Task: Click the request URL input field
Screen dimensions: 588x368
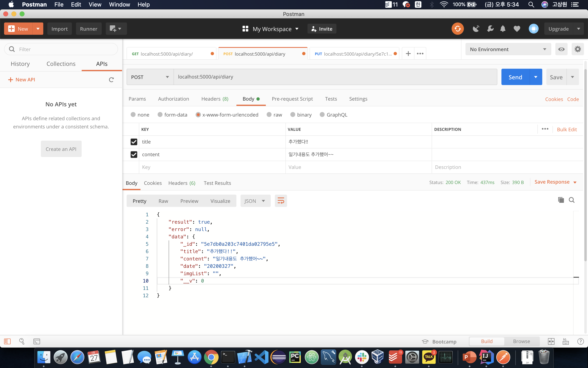Action: pyautogui.click(x=335, y=77)
